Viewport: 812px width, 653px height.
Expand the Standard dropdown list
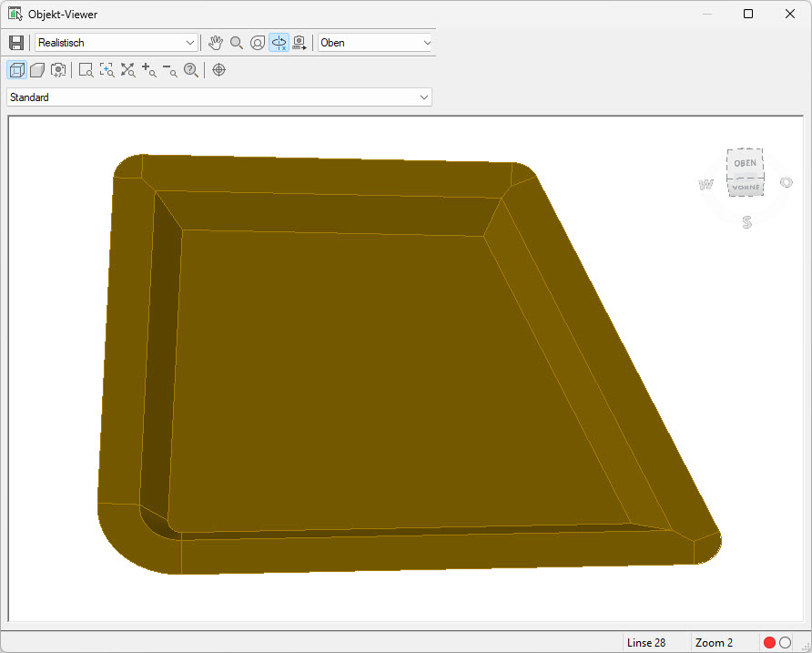pos(218,97)
